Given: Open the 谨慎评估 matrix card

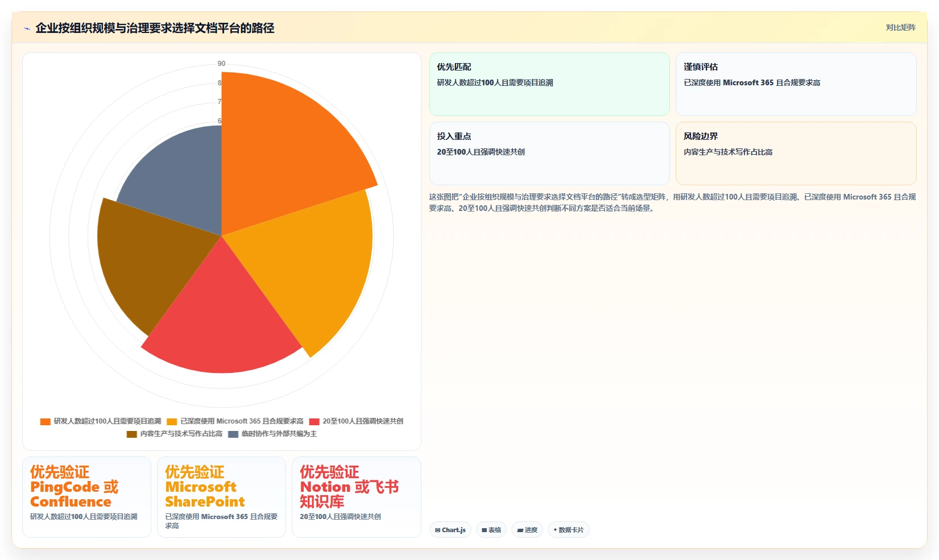Looking at the screenshot, I should coord(796,84).
